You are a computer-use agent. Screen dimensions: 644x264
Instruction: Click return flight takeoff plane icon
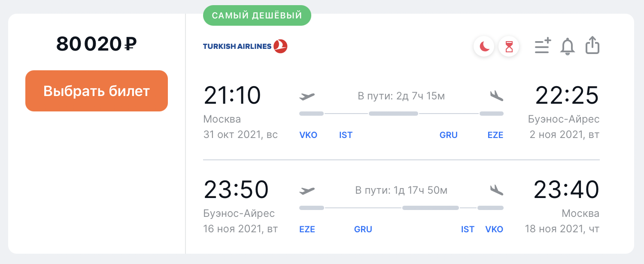307,190
